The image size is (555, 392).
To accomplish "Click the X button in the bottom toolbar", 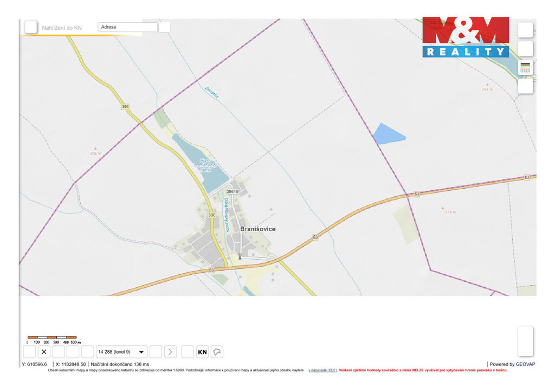I will [x=44, y=352].
